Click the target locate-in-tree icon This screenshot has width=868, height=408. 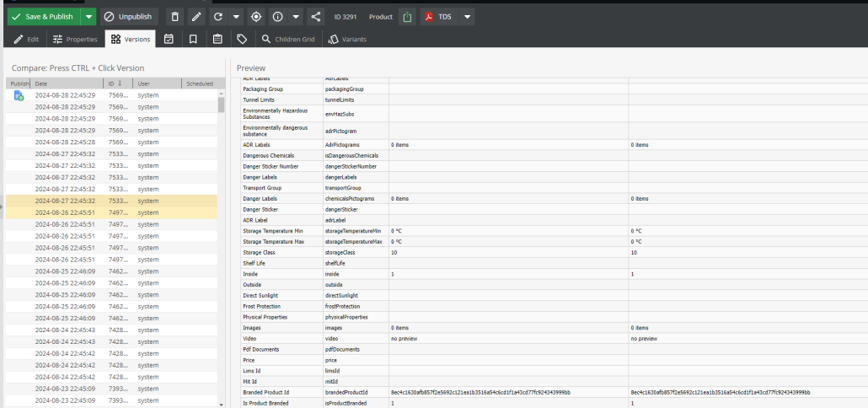point(255,17)
